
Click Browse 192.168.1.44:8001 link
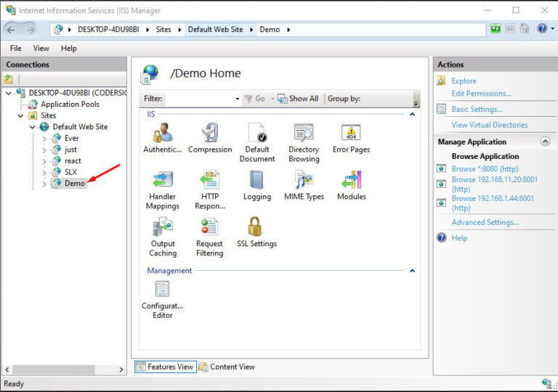(x=493, y=203)
